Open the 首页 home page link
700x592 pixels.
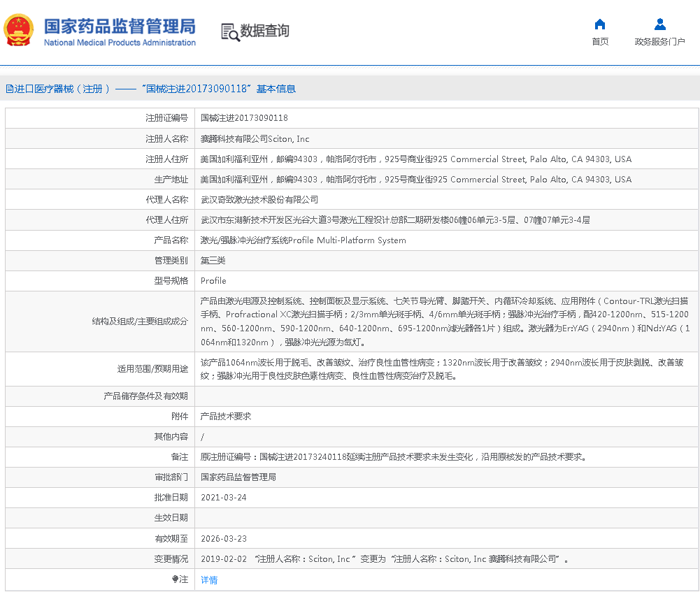[x=599, y=42]
